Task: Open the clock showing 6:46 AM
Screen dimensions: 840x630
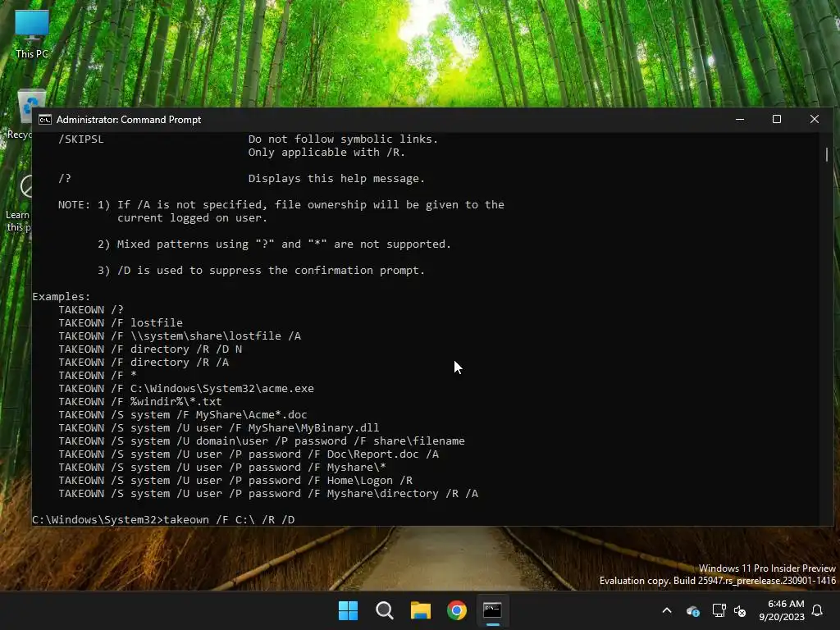Action: [782, 610]
